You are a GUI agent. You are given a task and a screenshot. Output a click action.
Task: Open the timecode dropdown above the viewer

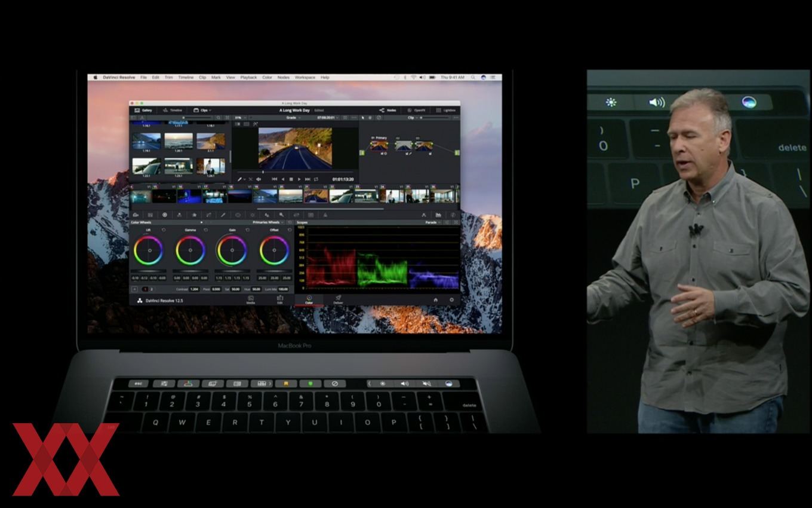tap(328, 117)
